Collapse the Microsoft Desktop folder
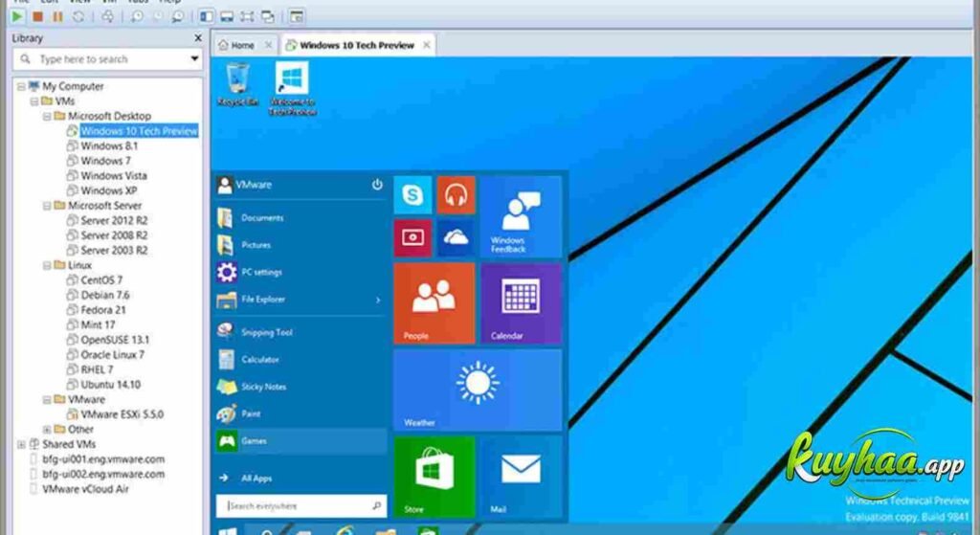980x535 pixels. click(47, 116)
